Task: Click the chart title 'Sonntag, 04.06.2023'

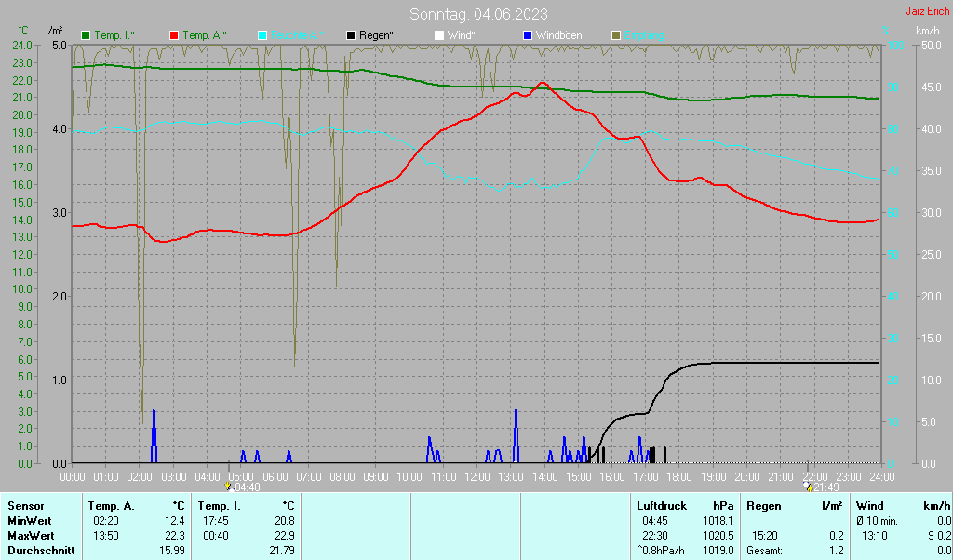Action: [478, 14]
